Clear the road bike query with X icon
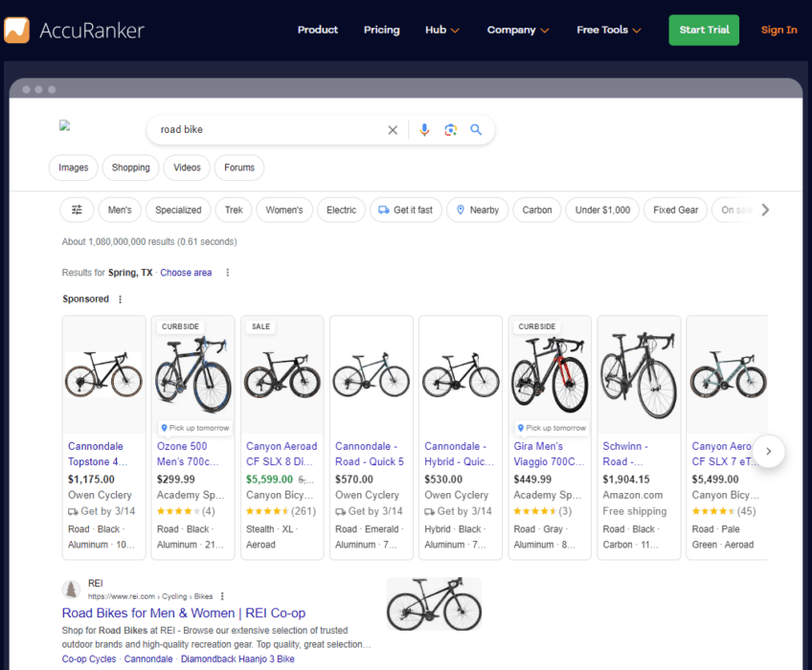This screenshot has width=812, height=670. [x=393, y=130]
